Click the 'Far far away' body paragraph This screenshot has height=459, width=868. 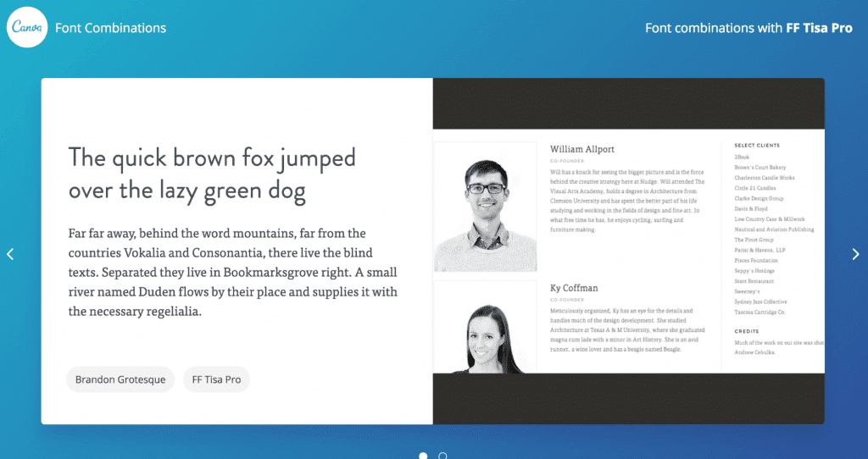[x=233, y=272]
